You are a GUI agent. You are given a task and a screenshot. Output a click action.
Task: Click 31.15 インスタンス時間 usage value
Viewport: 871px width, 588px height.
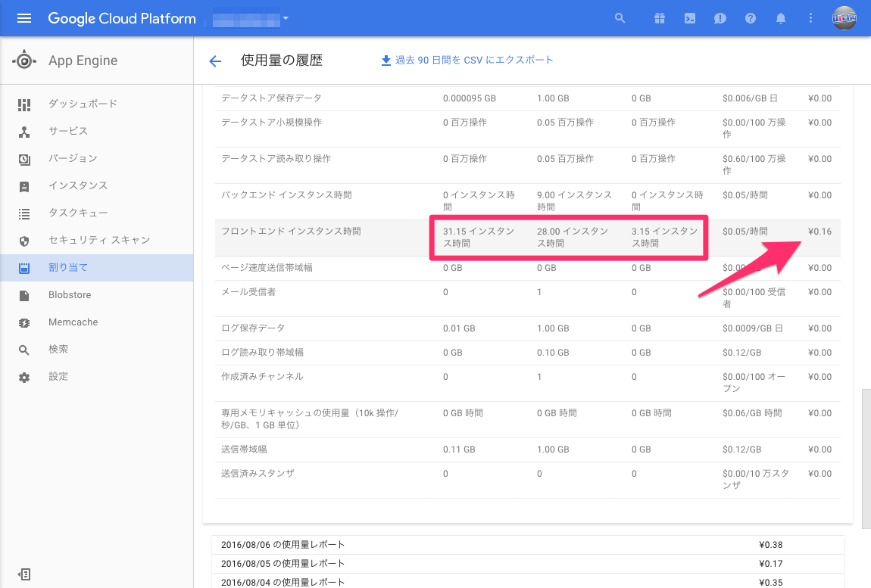478,237
